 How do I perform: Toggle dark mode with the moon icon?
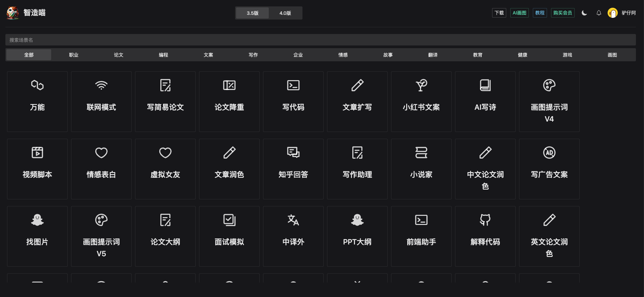pos(584,13)
